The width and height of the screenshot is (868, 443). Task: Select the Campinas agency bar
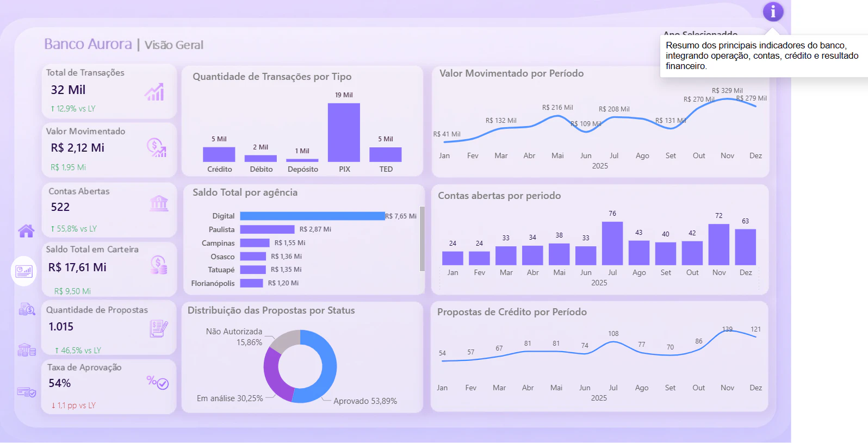click(255, 243)
